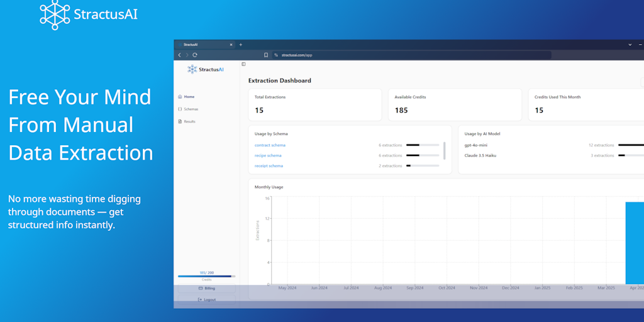Click the Usage by AI Model heading
The height and width of the screenshot is (322, 644).
click(482, 134)
